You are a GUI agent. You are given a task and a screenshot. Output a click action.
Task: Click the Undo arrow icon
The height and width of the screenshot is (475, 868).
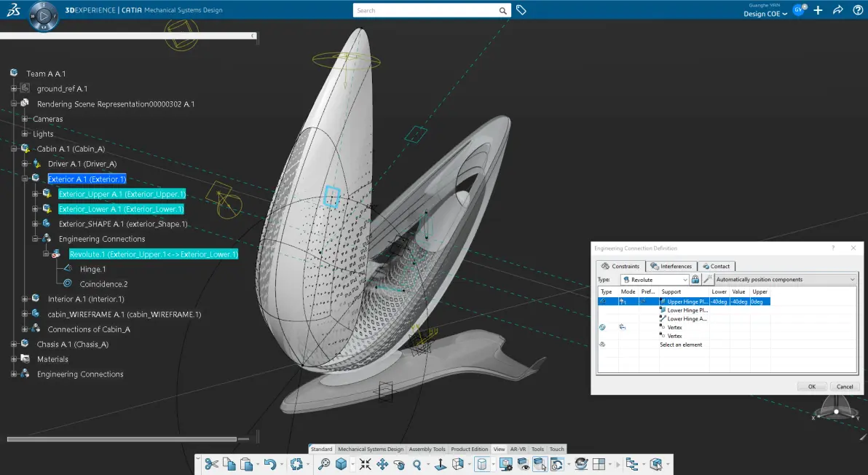tap(270, 464)
